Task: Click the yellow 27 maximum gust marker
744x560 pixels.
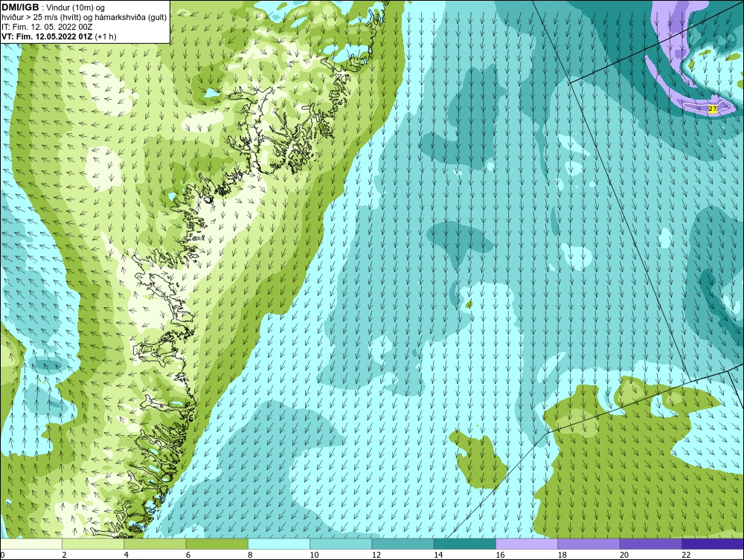Action: 712,109
